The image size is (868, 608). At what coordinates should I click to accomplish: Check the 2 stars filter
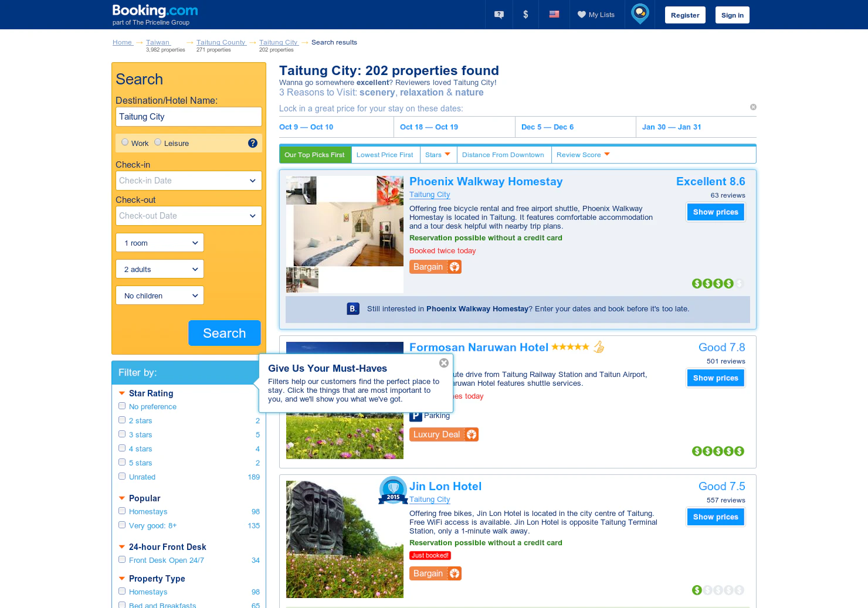122,420
